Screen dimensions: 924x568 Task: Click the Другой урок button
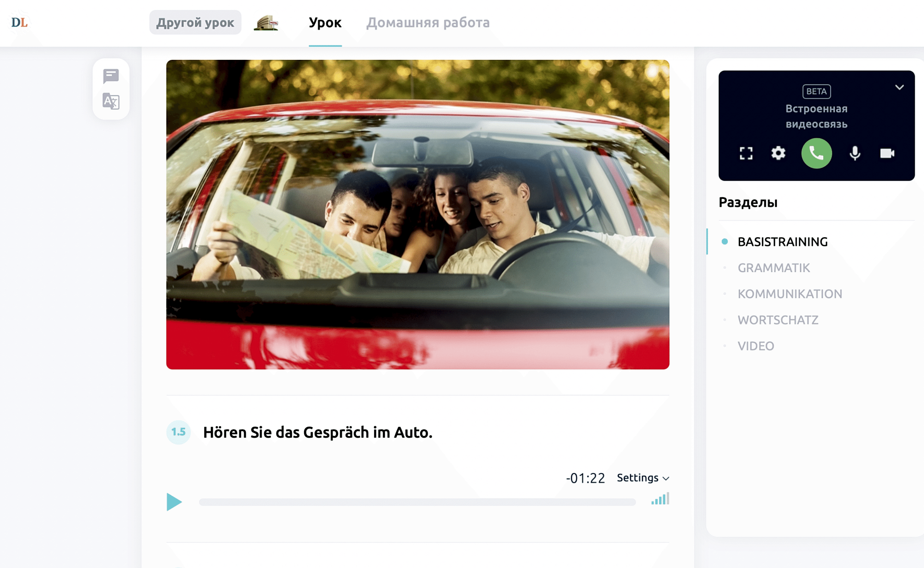195,23
